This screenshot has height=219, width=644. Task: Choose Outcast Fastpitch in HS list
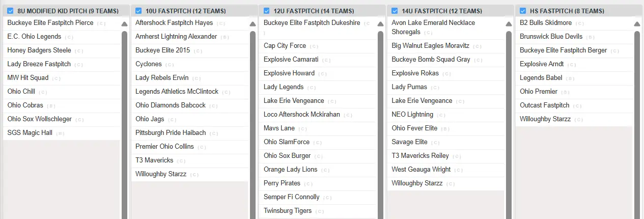point(544,105)
